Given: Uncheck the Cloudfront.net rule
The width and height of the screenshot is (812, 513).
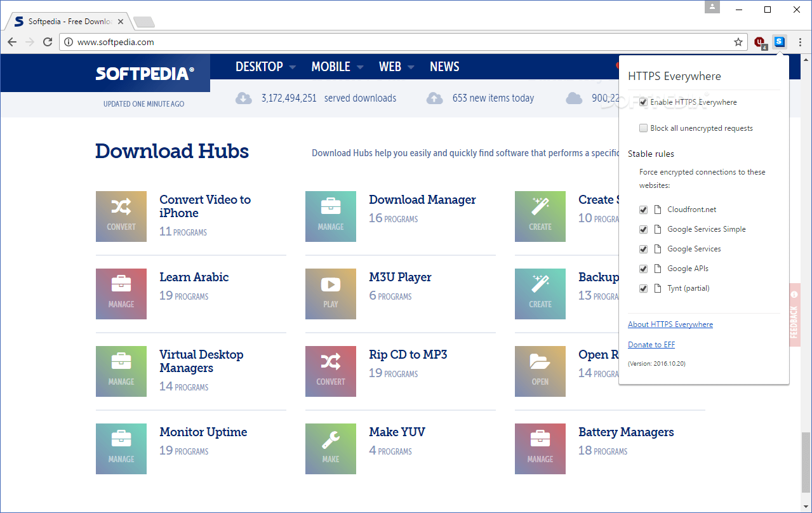Looking at the screenshot, I should pos(644,210).
